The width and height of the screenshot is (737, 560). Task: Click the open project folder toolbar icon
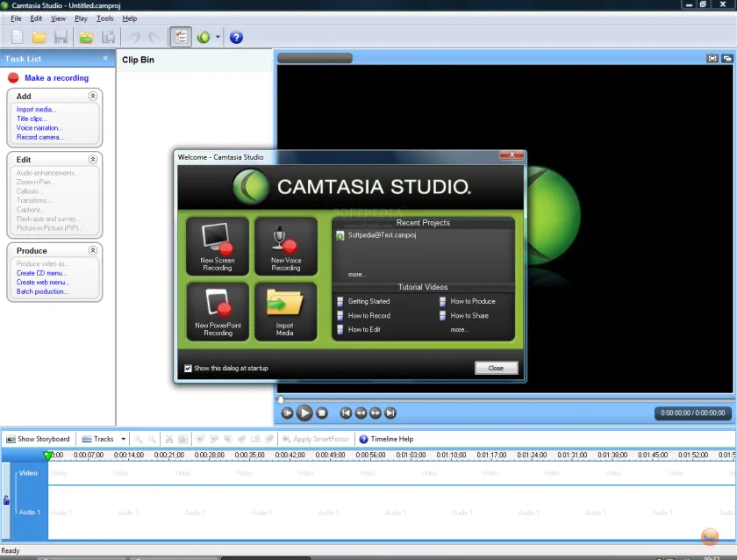pyautogui.click(x=39, y=37)
